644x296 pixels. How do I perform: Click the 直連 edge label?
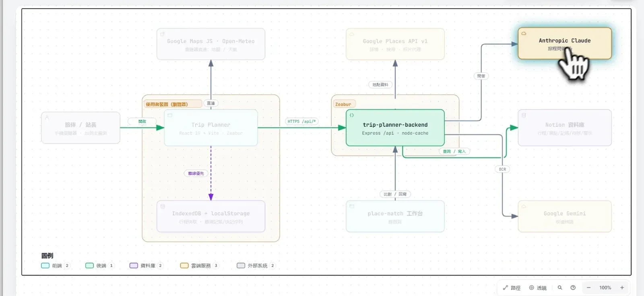pyautogui.click(x=211, y=103)
